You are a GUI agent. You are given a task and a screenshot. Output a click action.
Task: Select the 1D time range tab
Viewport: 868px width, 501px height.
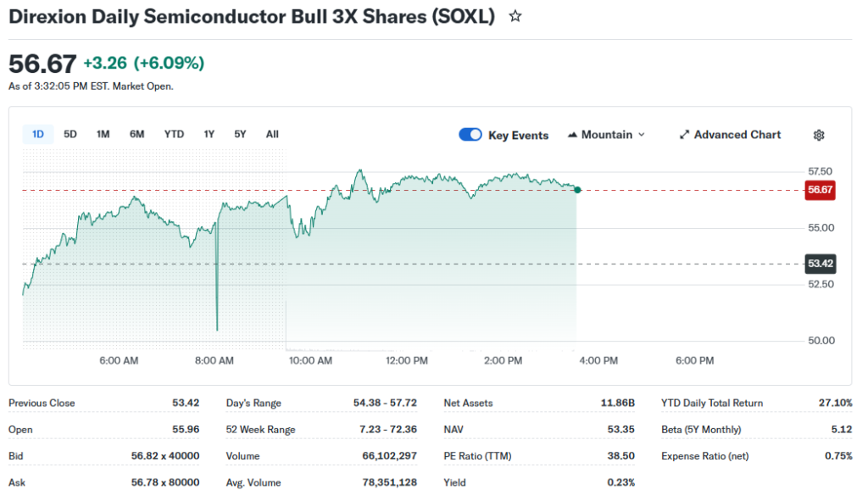(38, 134)
